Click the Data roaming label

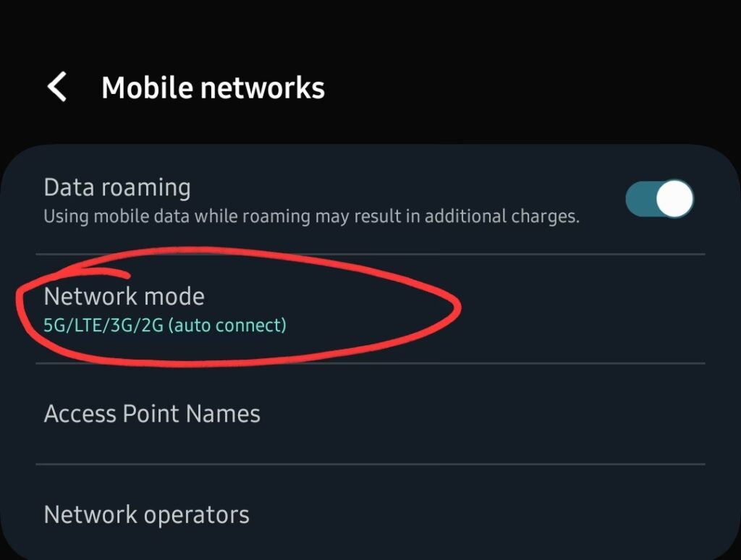[117, 187]
